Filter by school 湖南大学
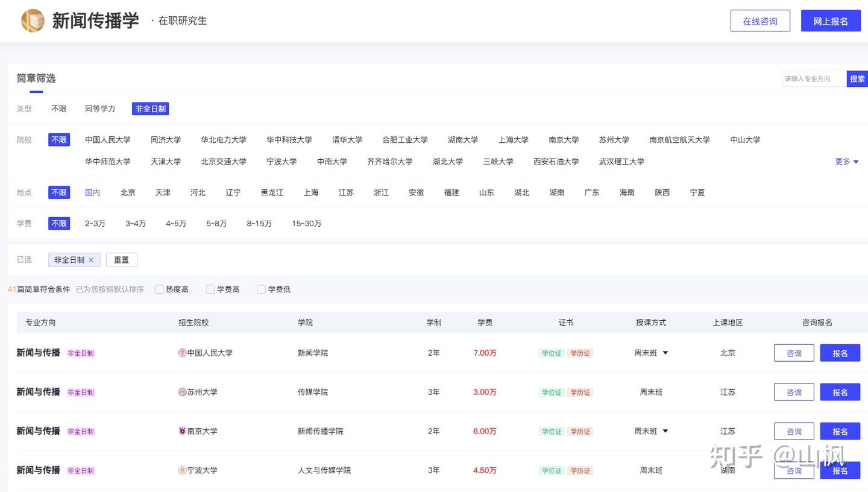 463,140
